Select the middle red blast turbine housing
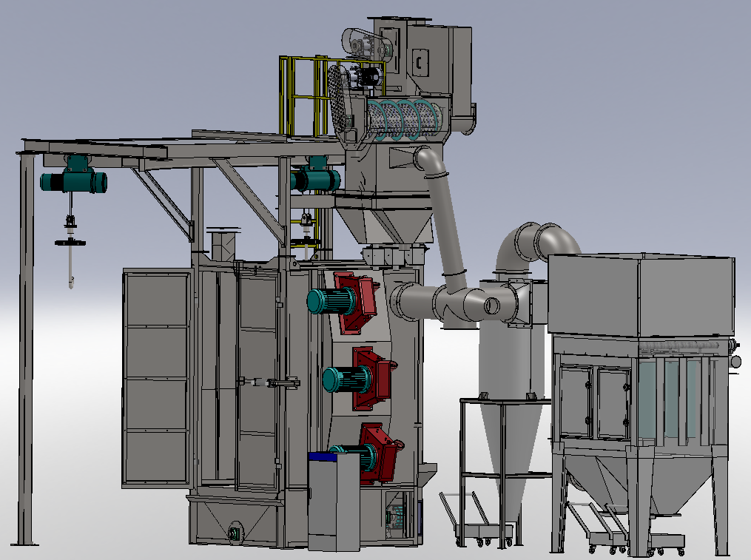 tap(371, 379)
